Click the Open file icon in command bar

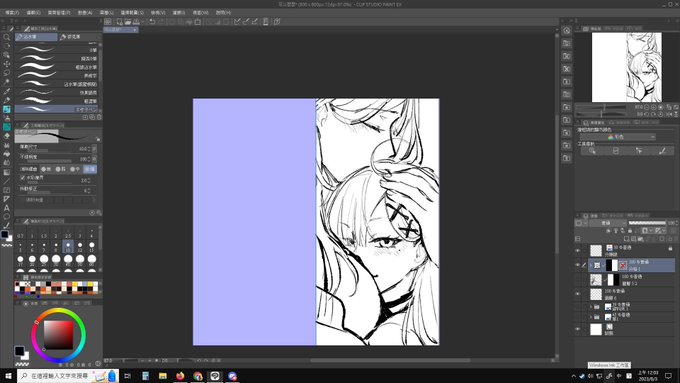click(128, 21)
